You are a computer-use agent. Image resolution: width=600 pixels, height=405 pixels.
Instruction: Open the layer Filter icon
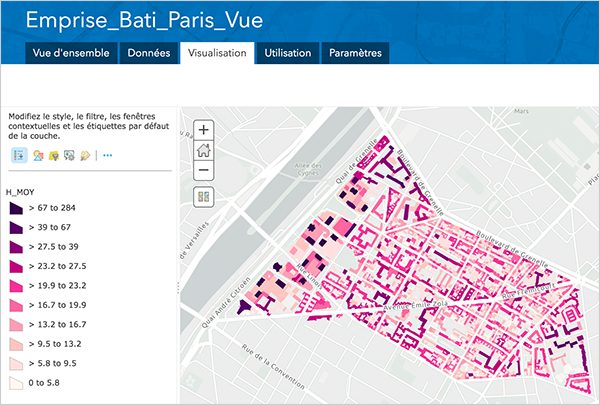click(54, 155)
